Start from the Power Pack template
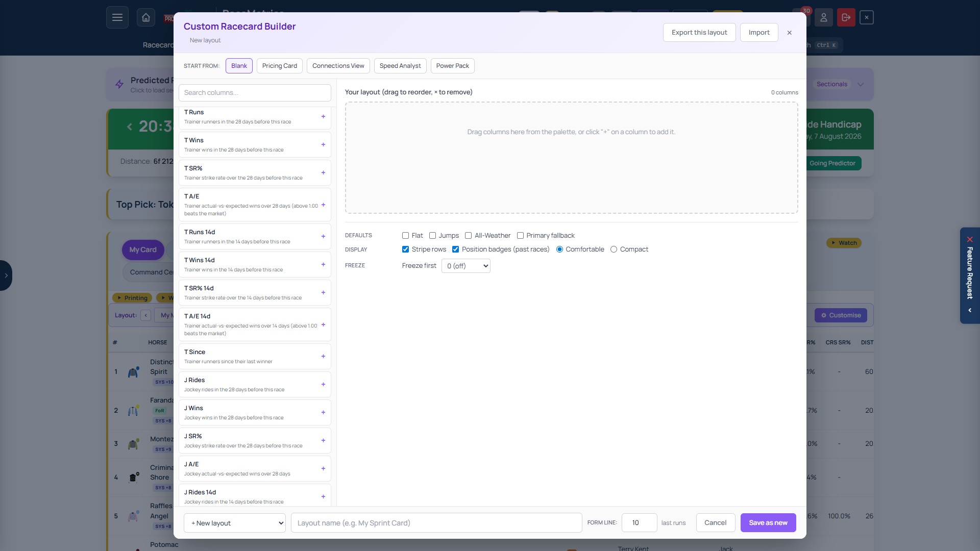 pos(453,66)
